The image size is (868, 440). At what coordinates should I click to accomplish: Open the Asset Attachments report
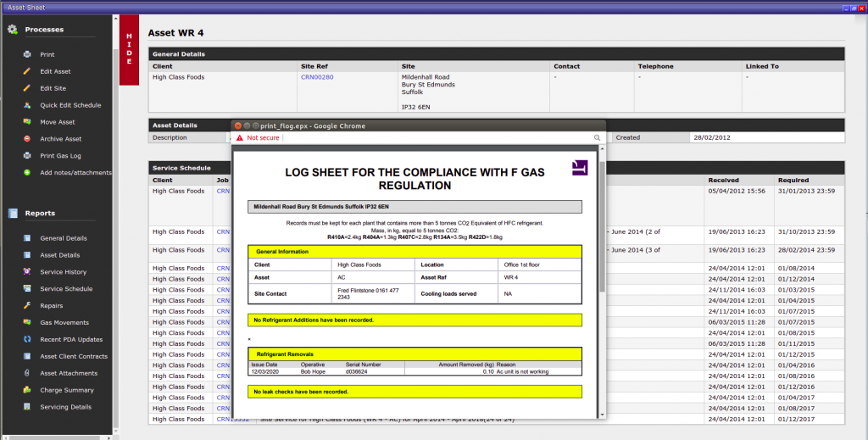pos(69,374)
